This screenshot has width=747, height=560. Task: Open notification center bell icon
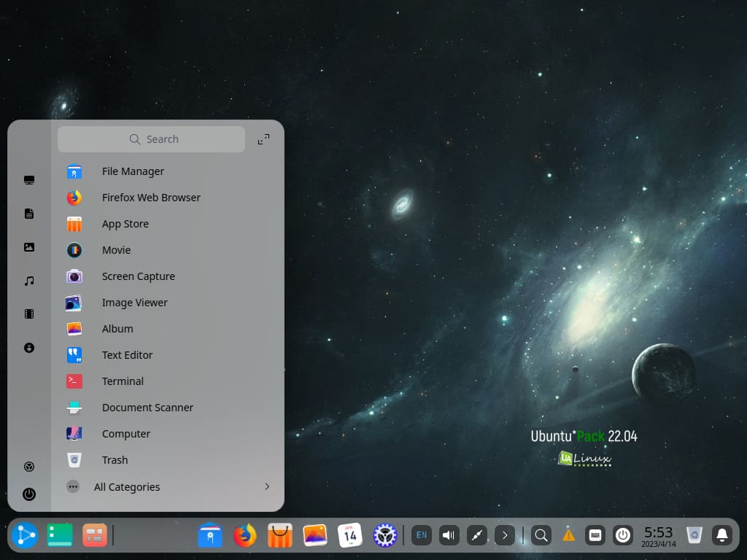point(722,535)
